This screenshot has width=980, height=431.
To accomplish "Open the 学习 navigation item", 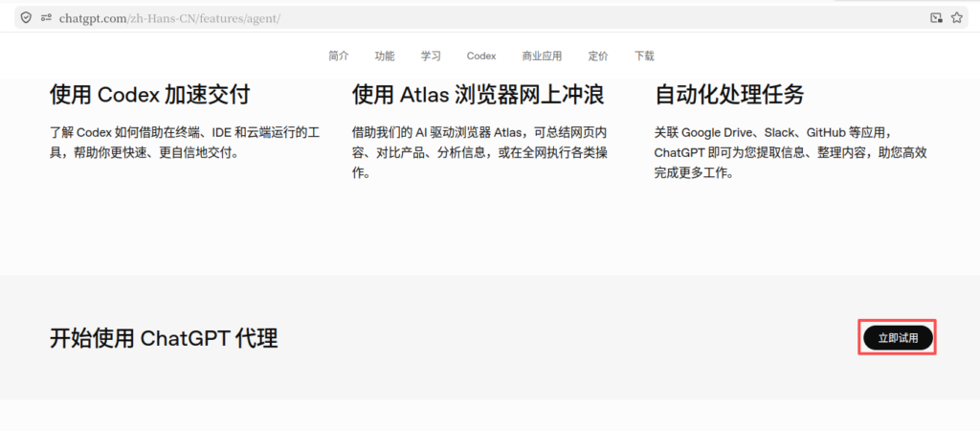I will [x=431, y=56].
